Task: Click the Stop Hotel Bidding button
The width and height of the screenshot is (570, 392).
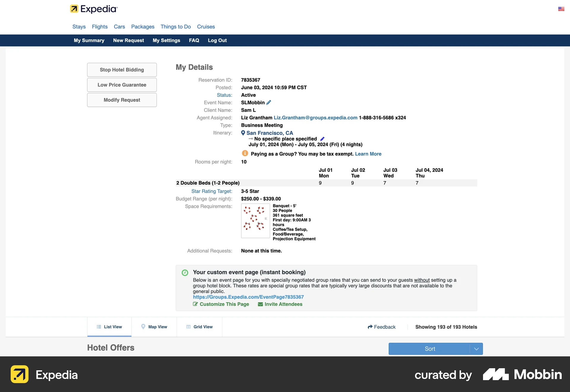Action: pyautogui.click(x=121, y=69)
